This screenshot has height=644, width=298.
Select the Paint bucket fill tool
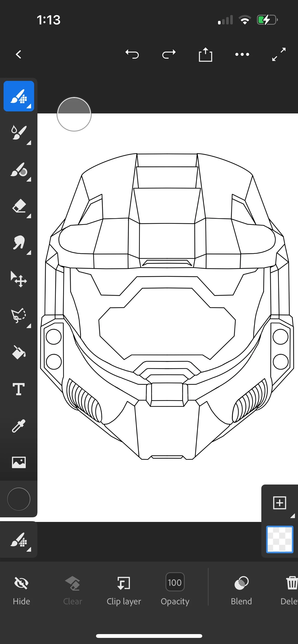click(x=19, y=352)
